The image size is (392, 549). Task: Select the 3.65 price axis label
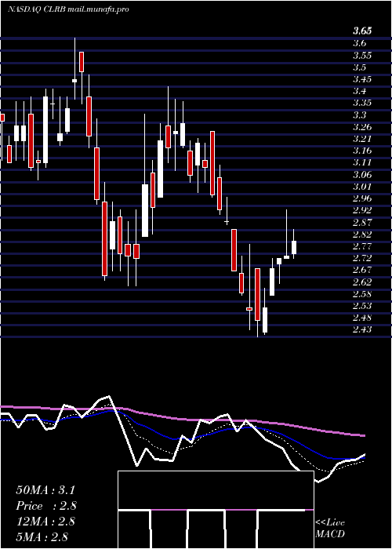click(x=362, y=31)
